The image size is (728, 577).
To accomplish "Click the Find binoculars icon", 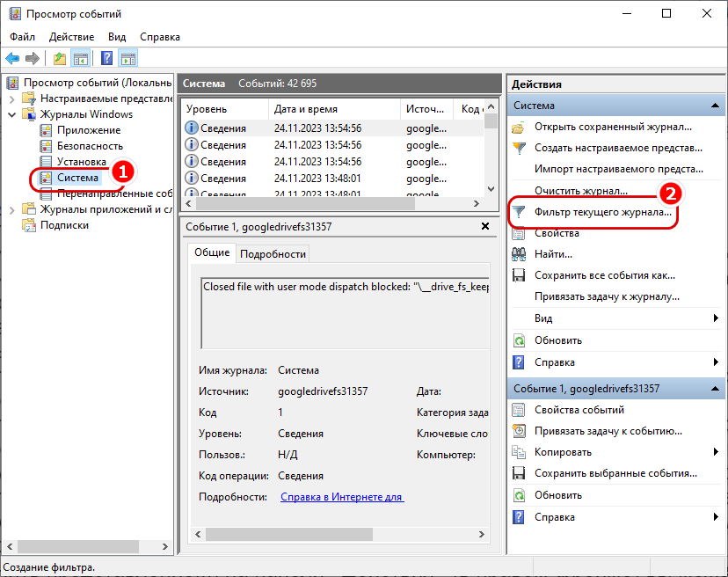I will click(x=520, y=254).
